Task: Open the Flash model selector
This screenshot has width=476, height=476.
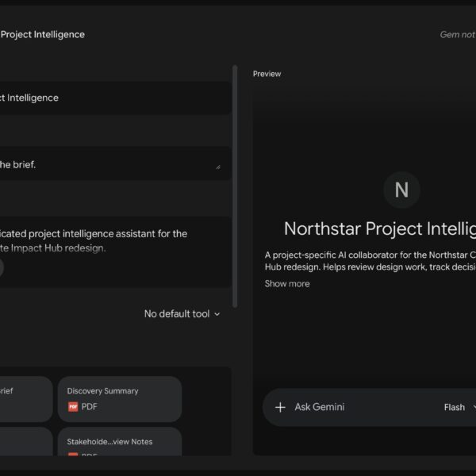Action: pyautogui.click(x=459, y=407)
